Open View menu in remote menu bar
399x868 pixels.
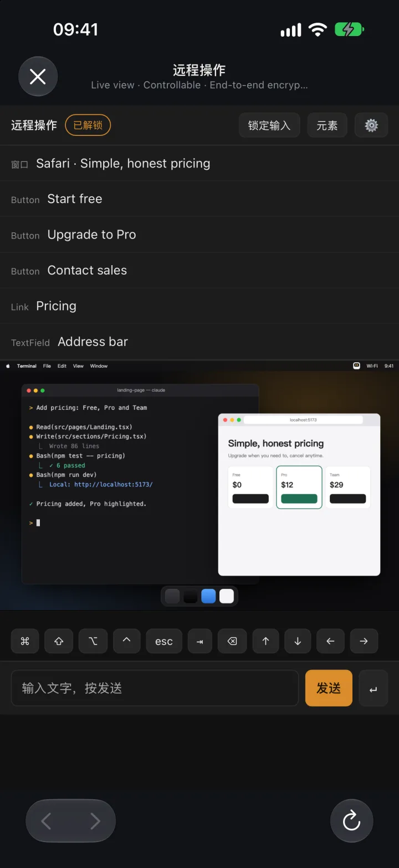(78, 366)
